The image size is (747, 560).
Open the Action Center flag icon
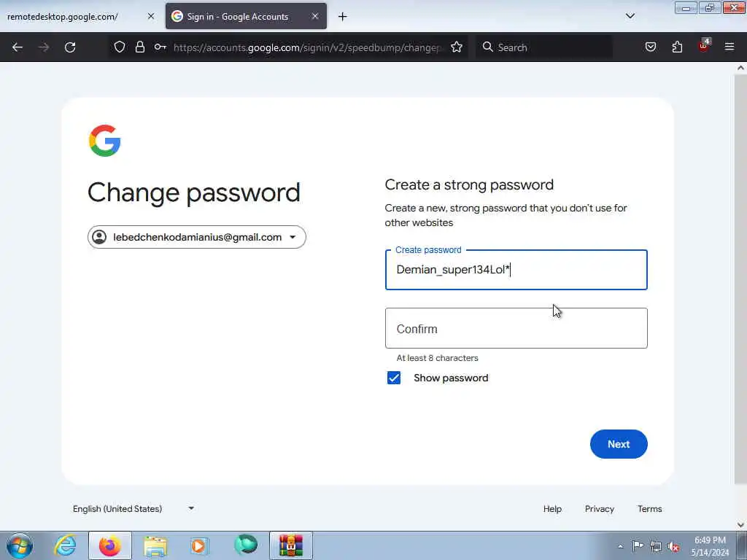pyautogui.click(x=638, y=545)
